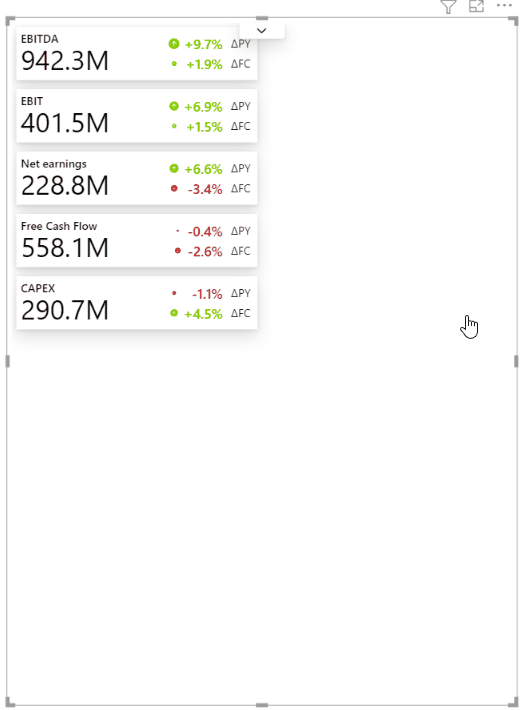This screenshot has height=710, width=524.
Task: Click the ΔPY label on EBITDA card
Action: [x=240, y=44]
